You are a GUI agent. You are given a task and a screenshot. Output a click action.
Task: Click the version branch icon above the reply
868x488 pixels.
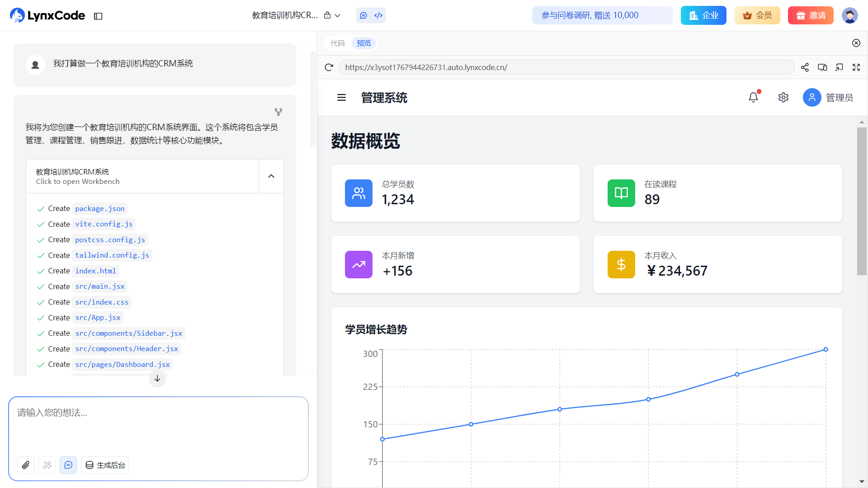278,112
